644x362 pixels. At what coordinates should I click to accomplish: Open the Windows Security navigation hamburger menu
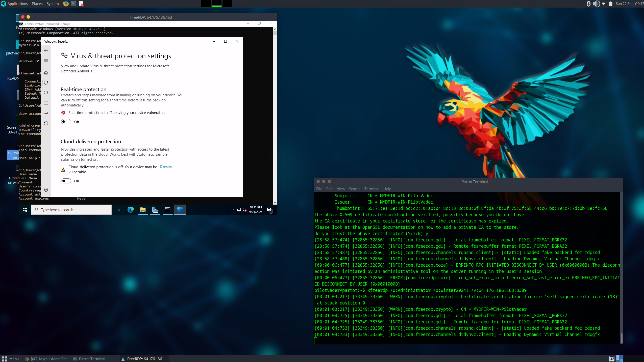point(46,61)
